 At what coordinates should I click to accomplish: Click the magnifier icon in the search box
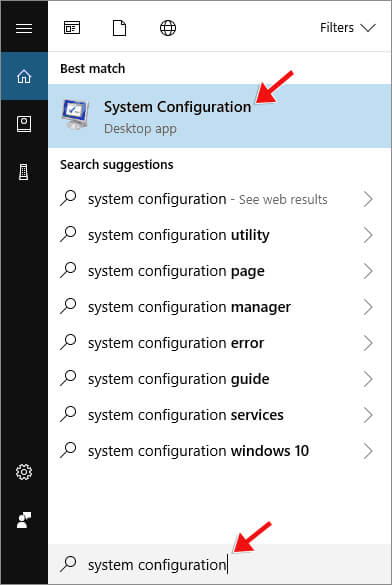[69, 564]
